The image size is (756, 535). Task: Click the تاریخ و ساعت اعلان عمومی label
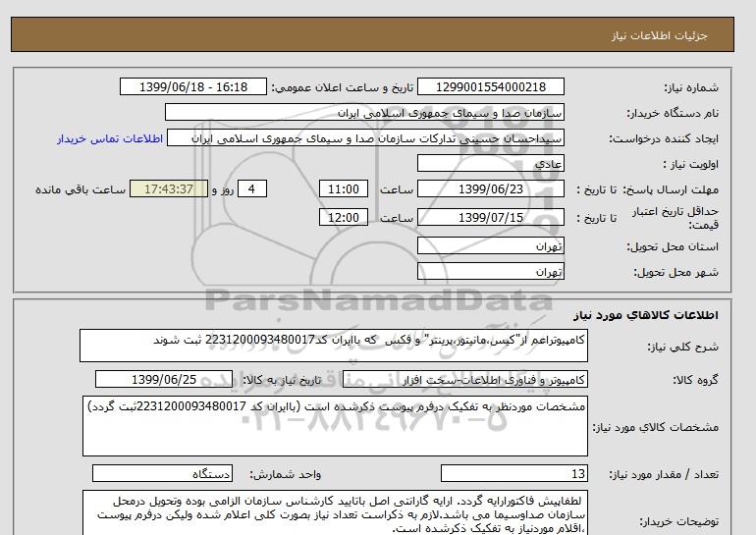343,87
